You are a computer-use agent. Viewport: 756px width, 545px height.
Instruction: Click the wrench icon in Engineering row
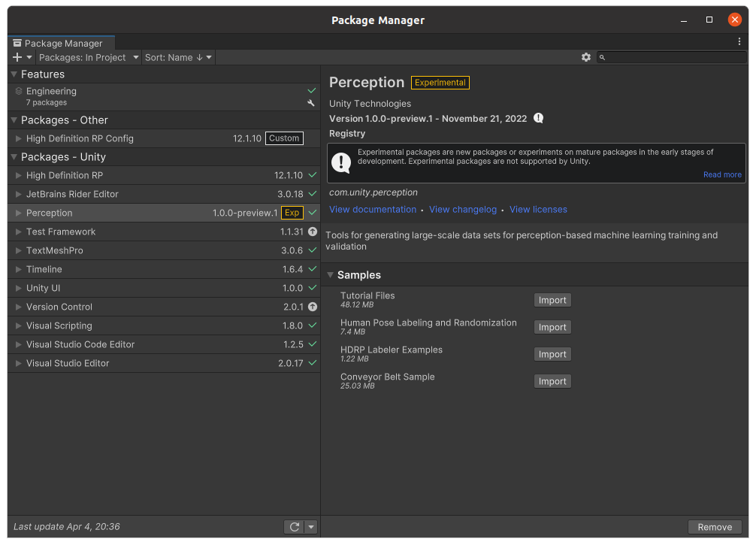click(x=311, y=103)
